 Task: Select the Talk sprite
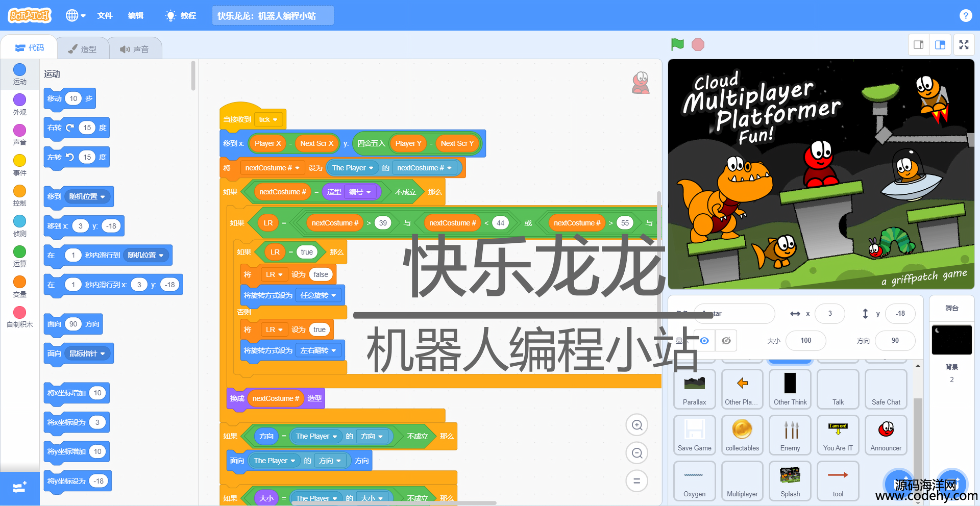pyautogui.click(x=838, y=389)
